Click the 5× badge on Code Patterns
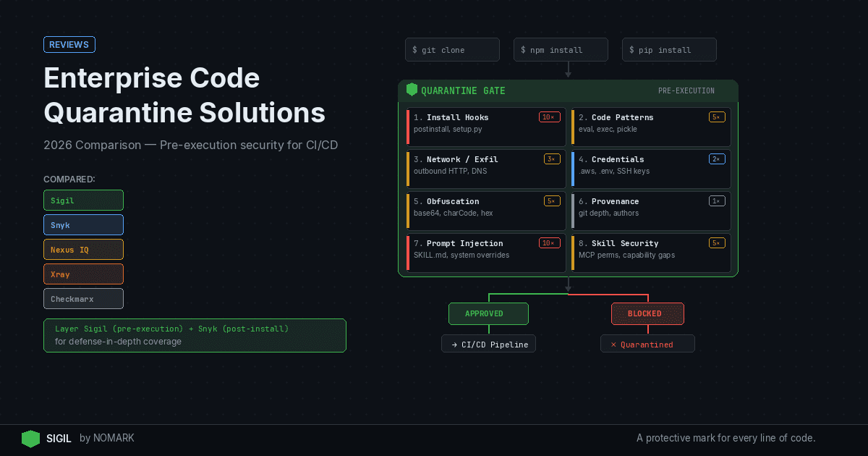The height and width of the screenshot is (456, 868). 716,117
